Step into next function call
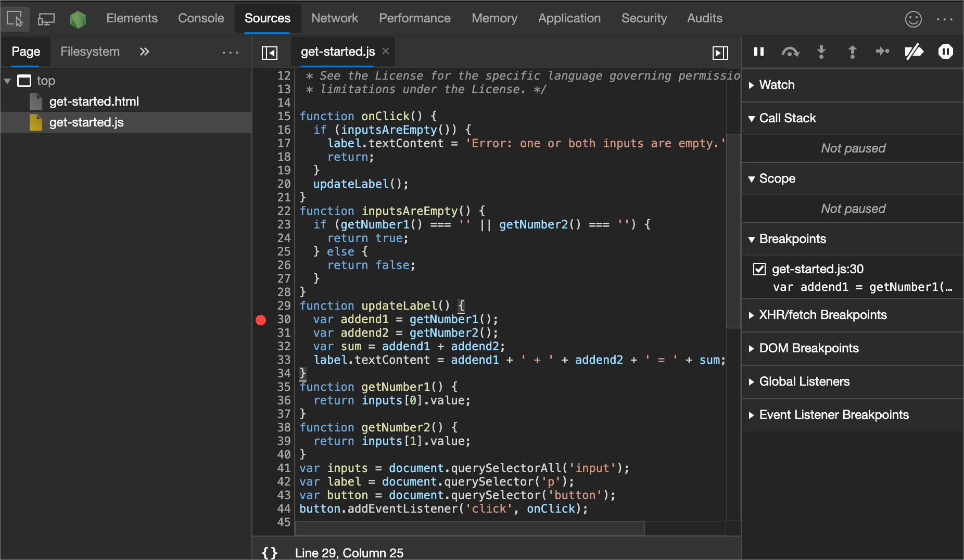 [821, 52]
